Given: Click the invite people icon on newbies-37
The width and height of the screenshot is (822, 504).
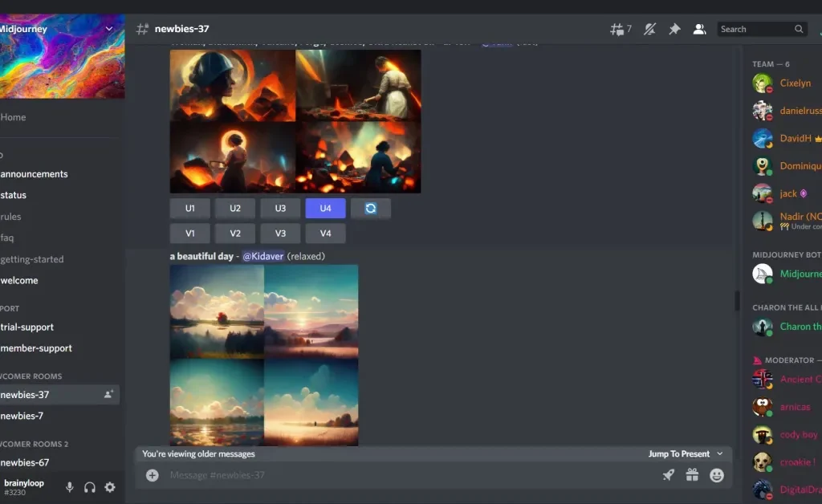Looking at the screenshot, I should [x=108, y=395].
